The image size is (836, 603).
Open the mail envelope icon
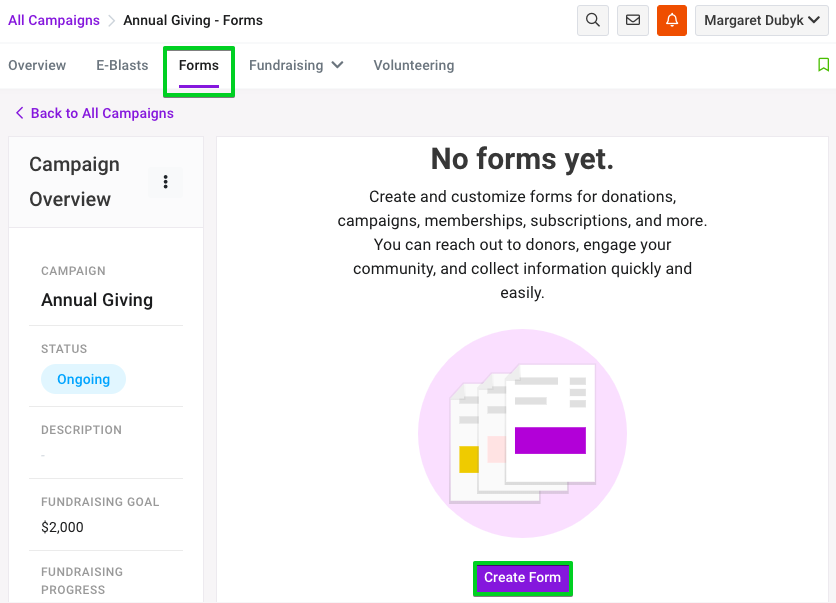click(632, 20)
